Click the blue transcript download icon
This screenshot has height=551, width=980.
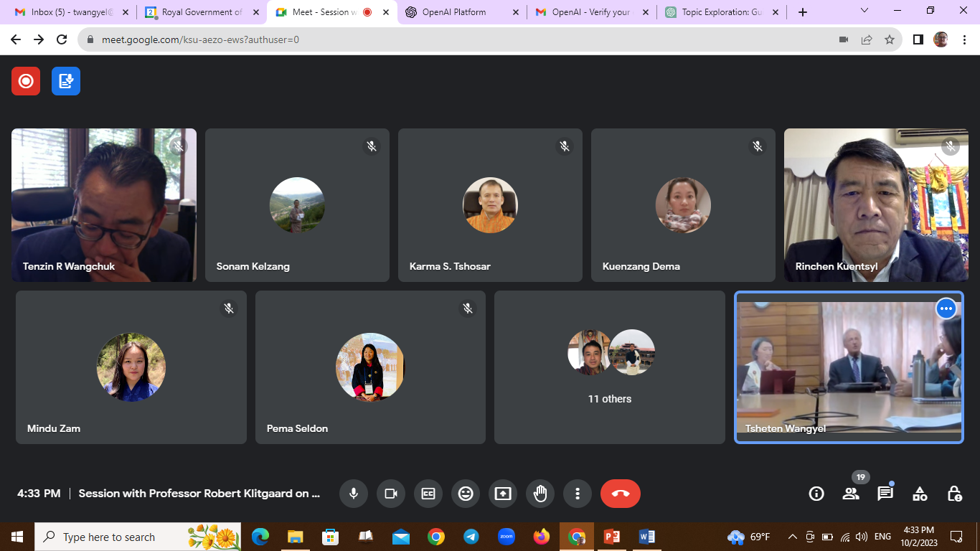tap(66, 81)
